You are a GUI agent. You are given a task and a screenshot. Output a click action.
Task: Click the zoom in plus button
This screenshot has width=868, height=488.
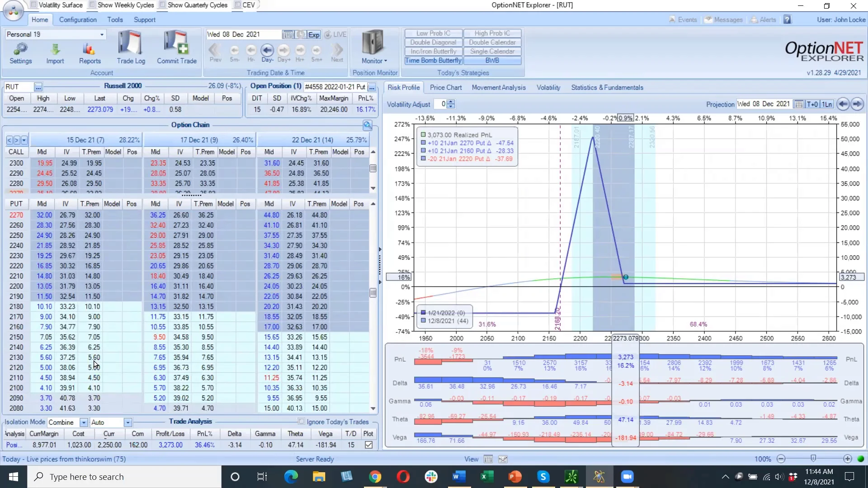click(x=848, y=459)
